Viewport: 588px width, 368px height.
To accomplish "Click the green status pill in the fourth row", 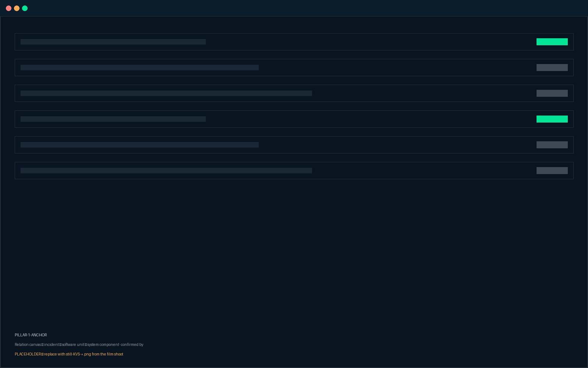I will tap(552, 119).
